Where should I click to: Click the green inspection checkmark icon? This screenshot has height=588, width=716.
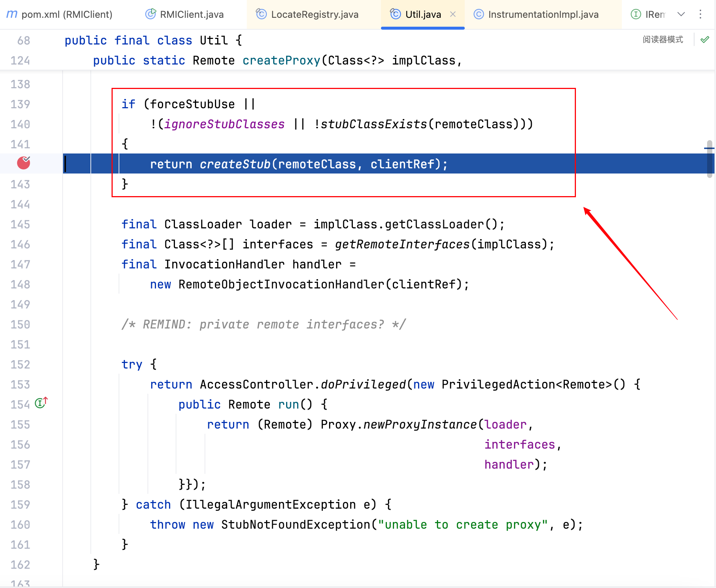(705, 40)
